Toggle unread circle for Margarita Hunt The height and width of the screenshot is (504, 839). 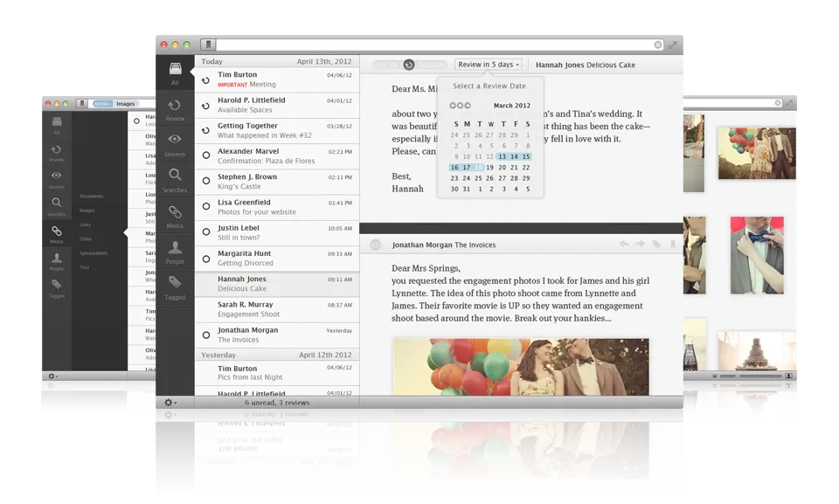click(x=206, y=259)
